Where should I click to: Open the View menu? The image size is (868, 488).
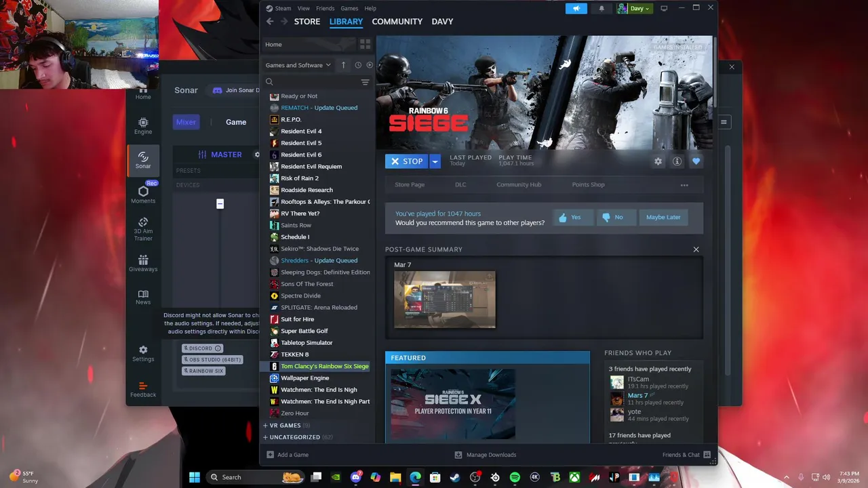[303, 8]
